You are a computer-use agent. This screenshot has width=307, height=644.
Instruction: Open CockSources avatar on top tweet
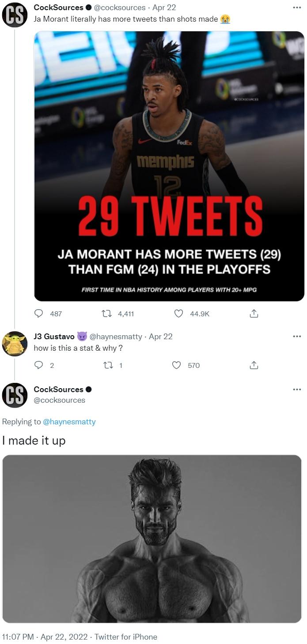15,15
